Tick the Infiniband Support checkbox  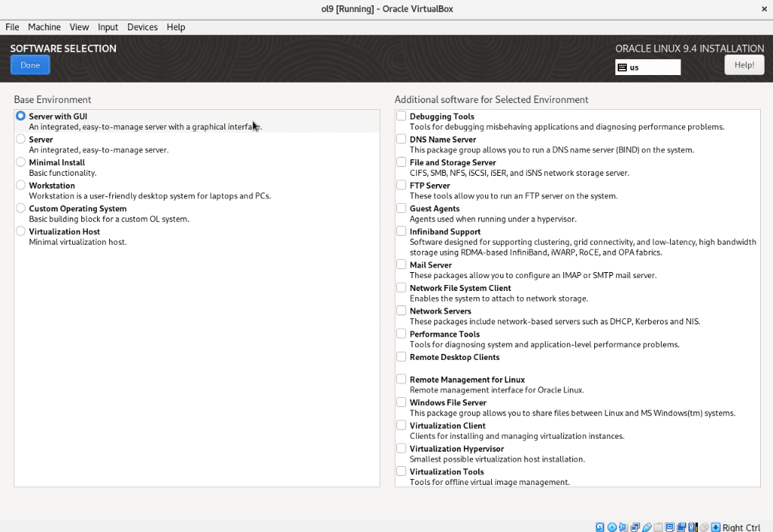pos(402,230)
